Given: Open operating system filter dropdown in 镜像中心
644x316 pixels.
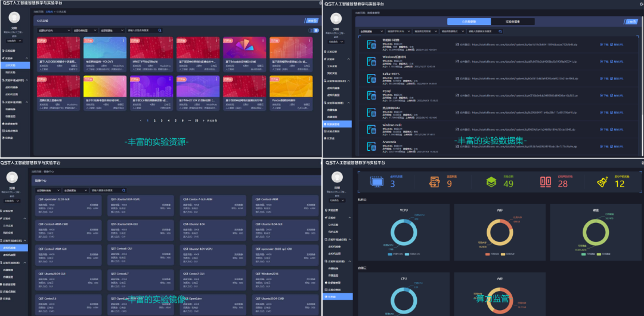Looking at the screenshot, I should coord(48,190).
